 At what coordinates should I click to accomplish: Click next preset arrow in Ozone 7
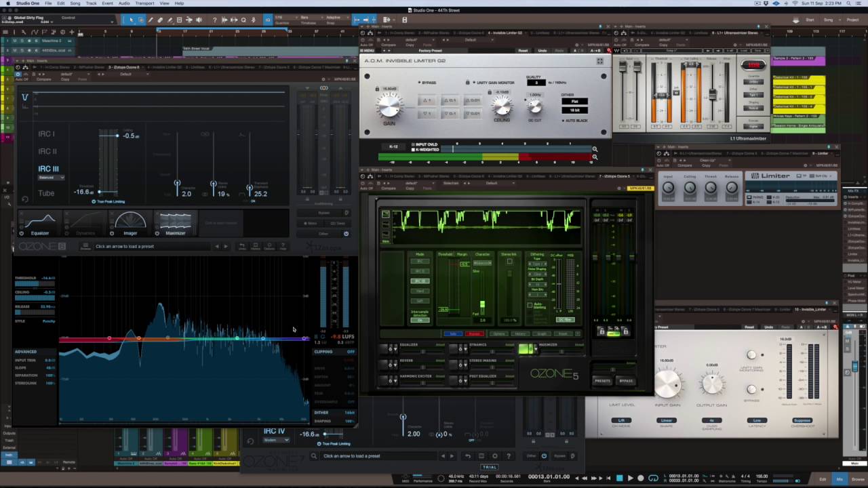click(452, 456)
